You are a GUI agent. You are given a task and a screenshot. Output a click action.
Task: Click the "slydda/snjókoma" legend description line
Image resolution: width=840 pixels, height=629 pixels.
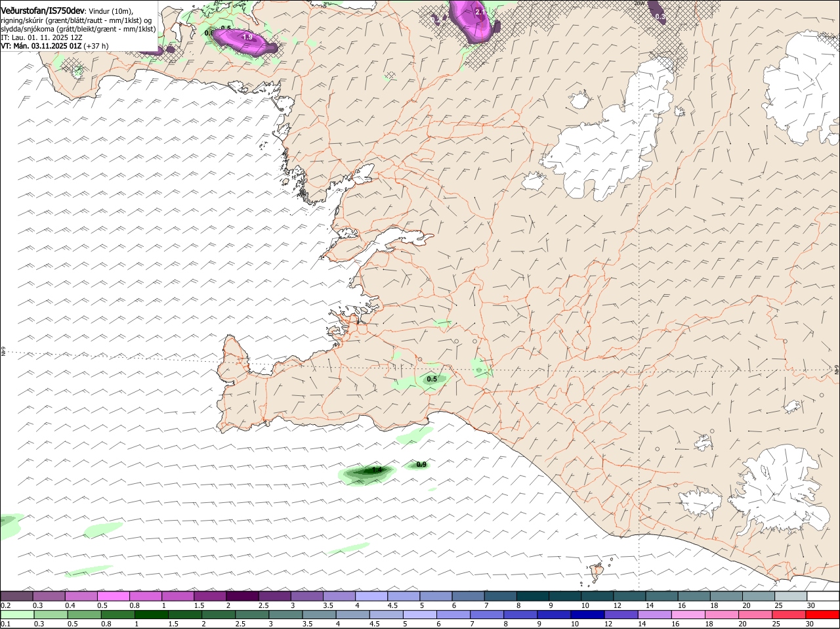pyautogui.click(x=78, y=29)
